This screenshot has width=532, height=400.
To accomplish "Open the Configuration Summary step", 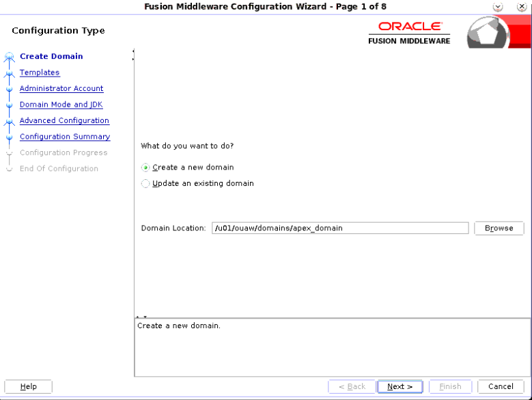I will click(65, 137).
